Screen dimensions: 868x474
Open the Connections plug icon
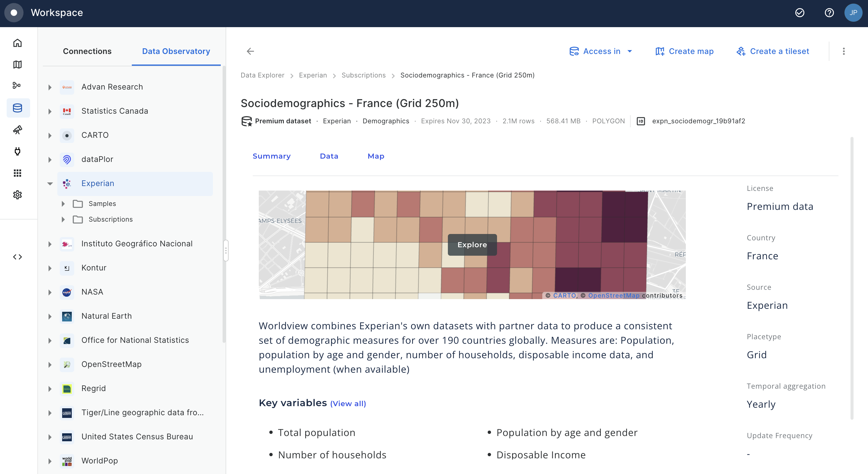[x=17, y=151]
